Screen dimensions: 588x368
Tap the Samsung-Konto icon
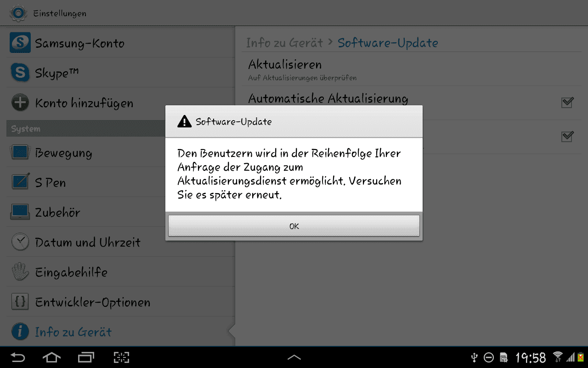(20, 43)
